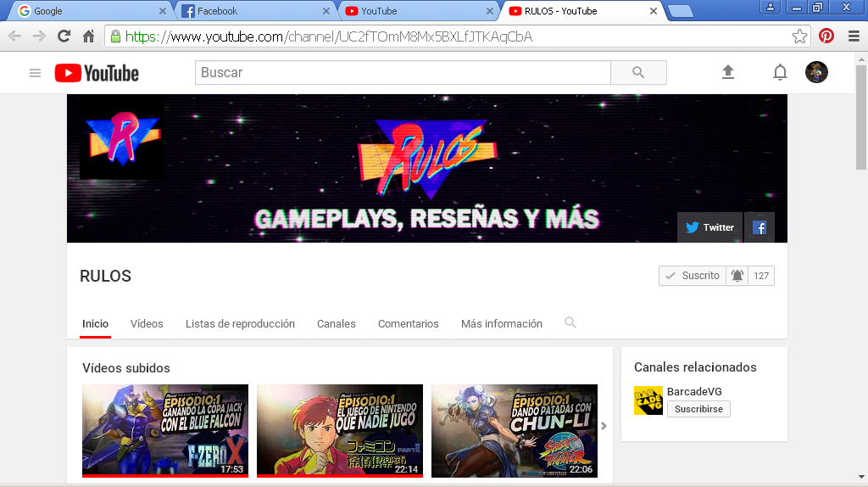The image size is (868, 487).
Task: Click the YouTube logo
Action: 97,73
